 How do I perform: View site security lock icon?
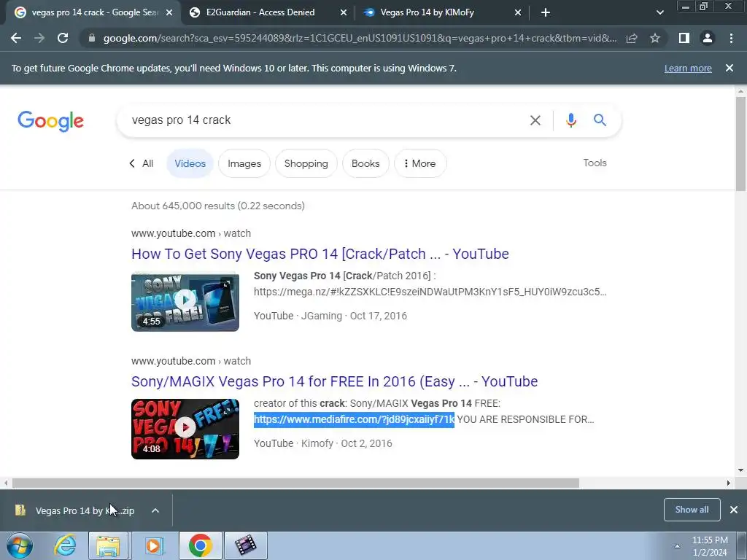point(92,38)
